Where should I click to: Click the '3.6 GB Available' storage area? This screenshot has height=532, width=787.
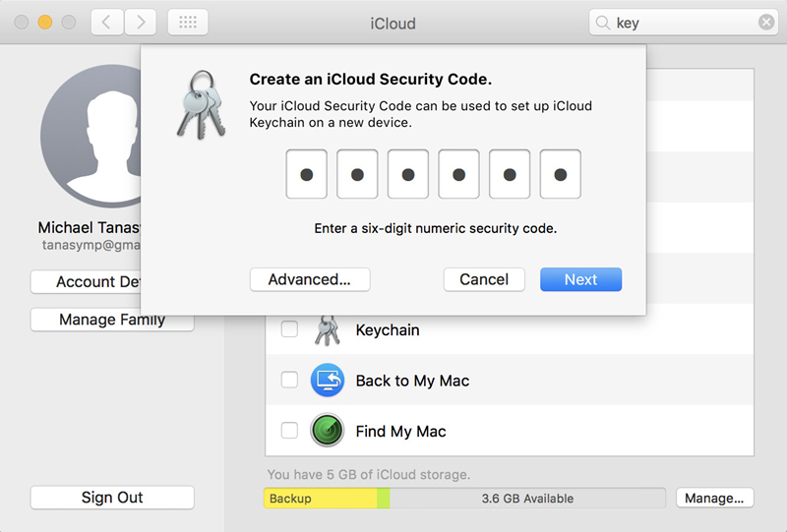527,499
